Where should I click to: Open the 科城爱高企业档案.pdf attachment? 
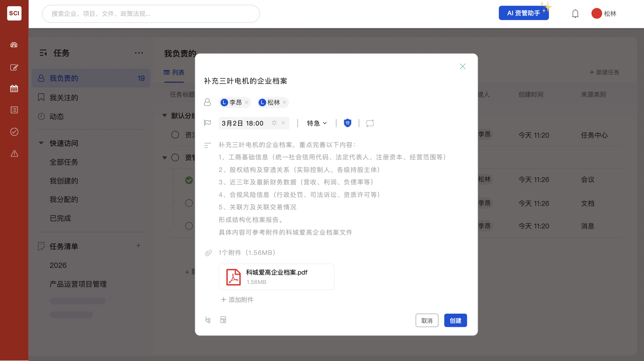click(276, 277)
